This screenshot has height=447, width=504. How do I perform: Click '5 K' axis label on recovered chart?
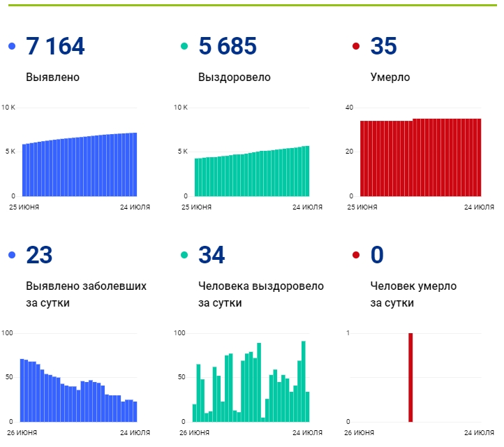tap(183, 152)
